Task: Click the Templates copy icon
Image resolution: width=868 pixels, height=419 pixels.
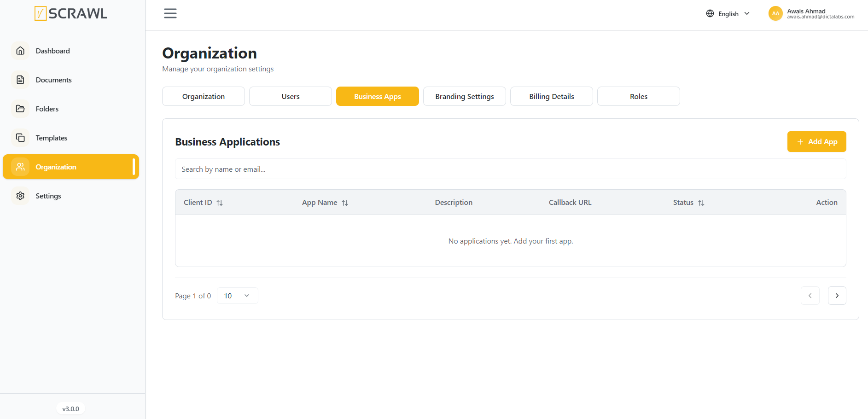Action: [20, 138]
